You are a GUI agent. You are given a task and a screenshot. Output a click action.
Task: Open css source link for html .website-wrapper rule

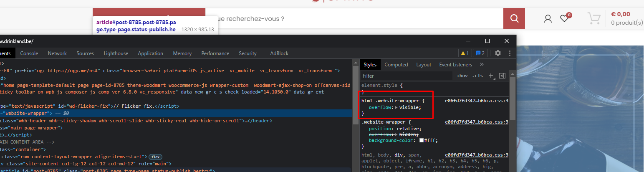pyautogui.click(x=477, y=101)
